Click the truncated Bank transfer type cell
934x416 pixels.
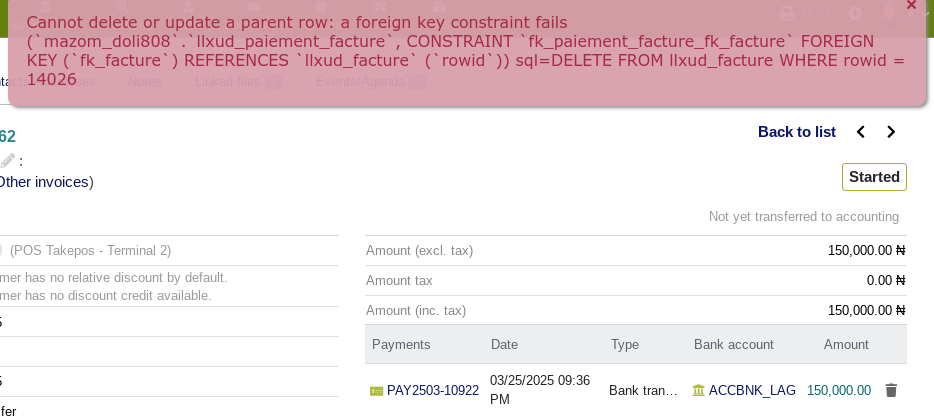643,390
